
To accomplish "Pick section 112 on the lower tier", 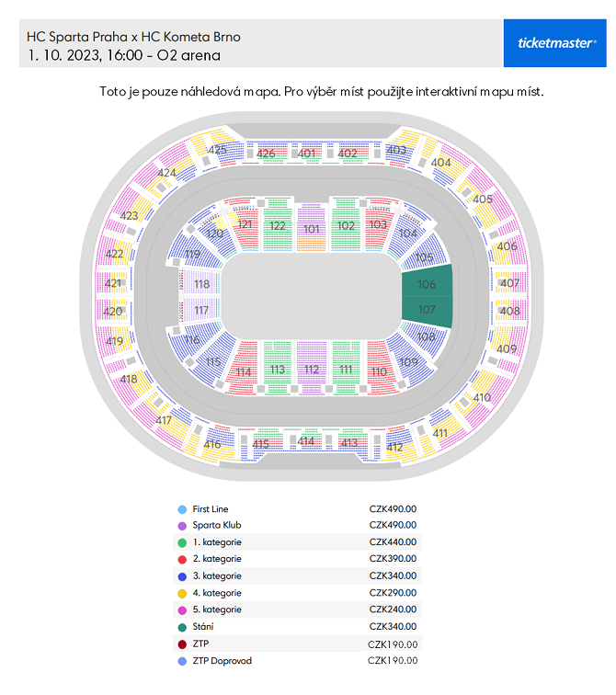I will click(x=311, y=368).
